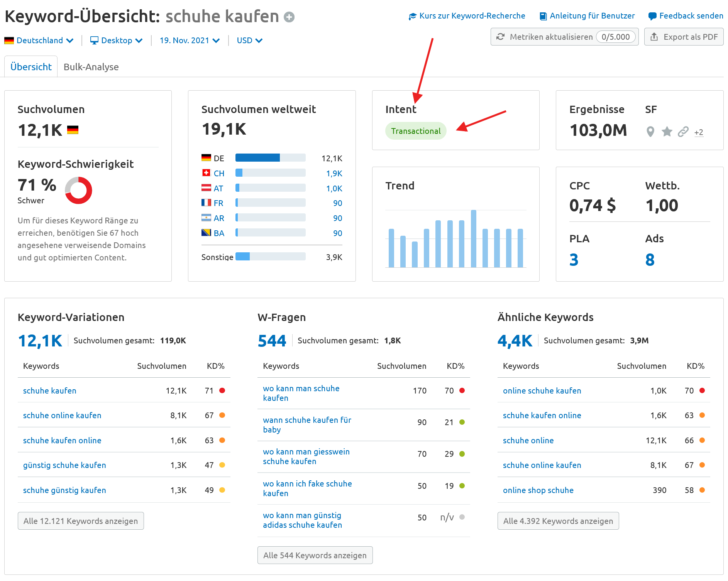The image size is (728, 581).
Task: Switch to the Bulk-Analyse tab
Action: pos(91,67)
